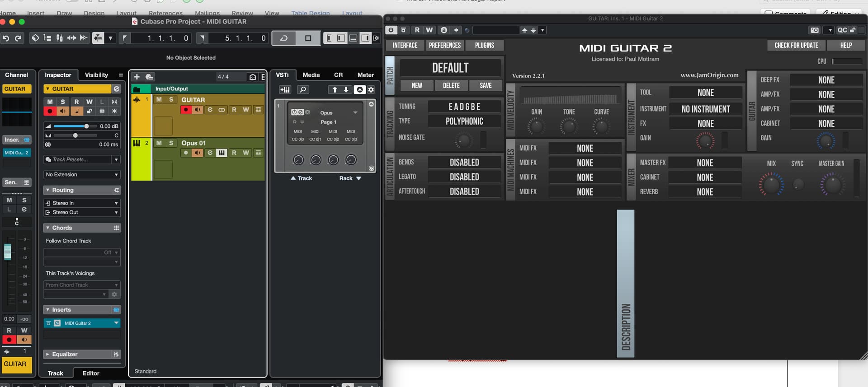Click the NEW patch button
This screenshot has width=868, height=387.
tap(417, 85)
